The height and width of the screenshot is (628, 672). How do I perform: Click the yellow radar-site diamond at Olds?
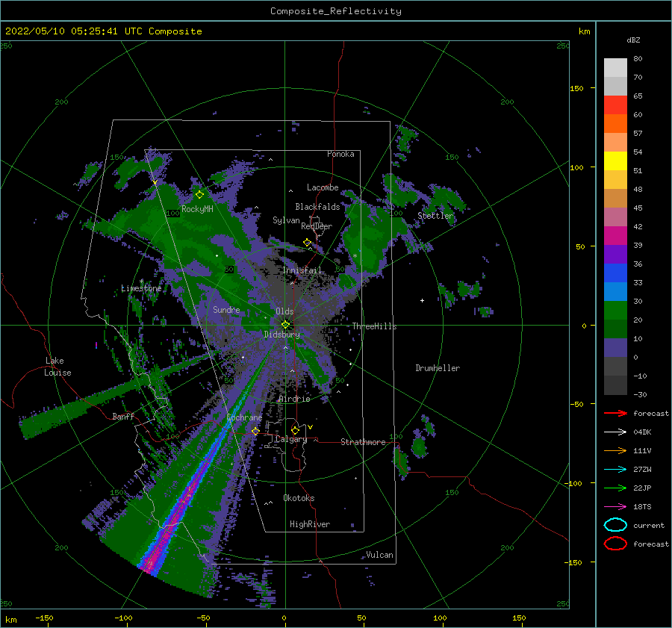285,325
